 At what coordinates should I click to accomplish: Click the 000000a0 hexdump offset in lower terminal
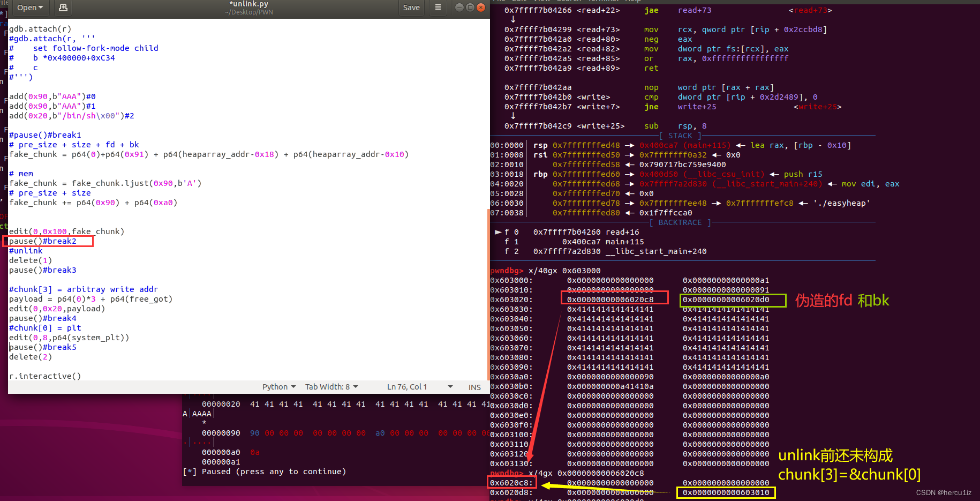pyautogui.click(x=221, y=452)
